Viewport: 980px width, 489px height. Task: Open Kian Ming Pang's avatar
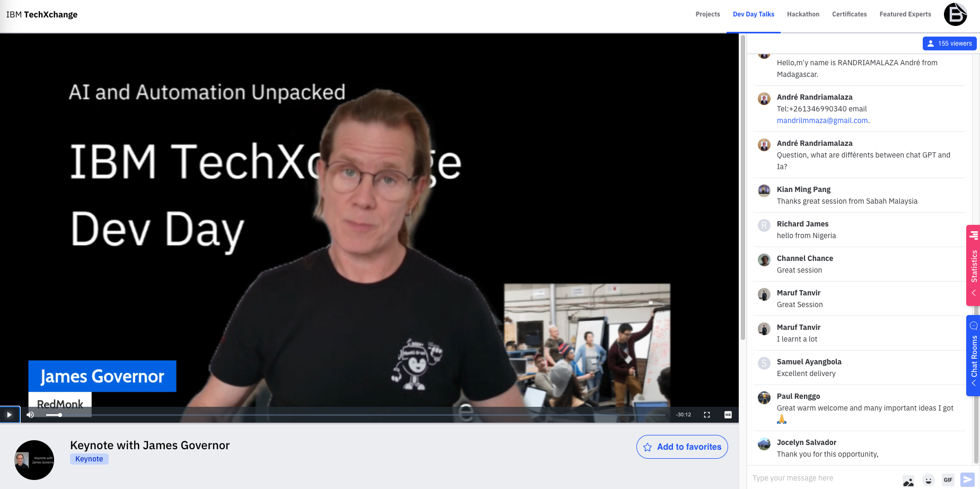coord(764,190)
